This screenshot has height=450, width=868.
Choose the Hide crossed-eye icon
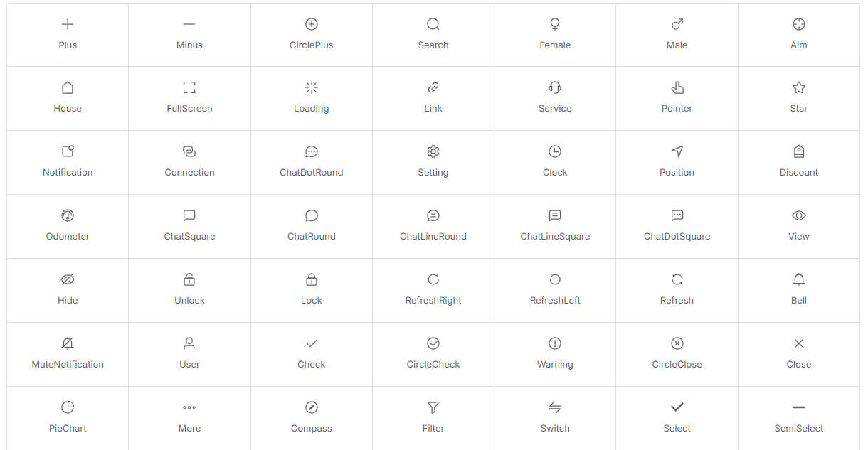[68, 279]
